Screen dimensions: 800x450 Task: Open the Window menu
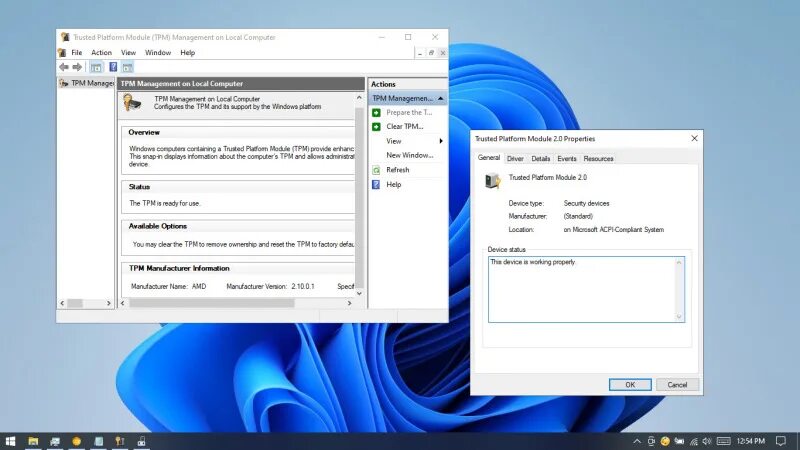tap(158, 53)
